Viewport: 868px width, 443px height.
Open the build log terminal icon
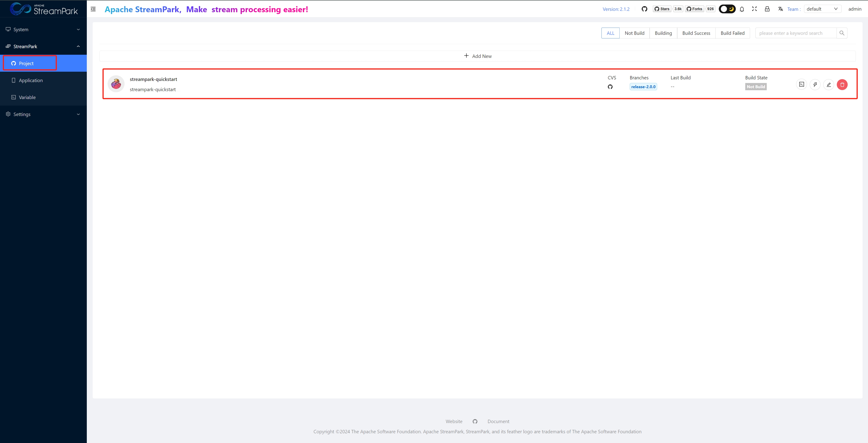tap(801, 85)
